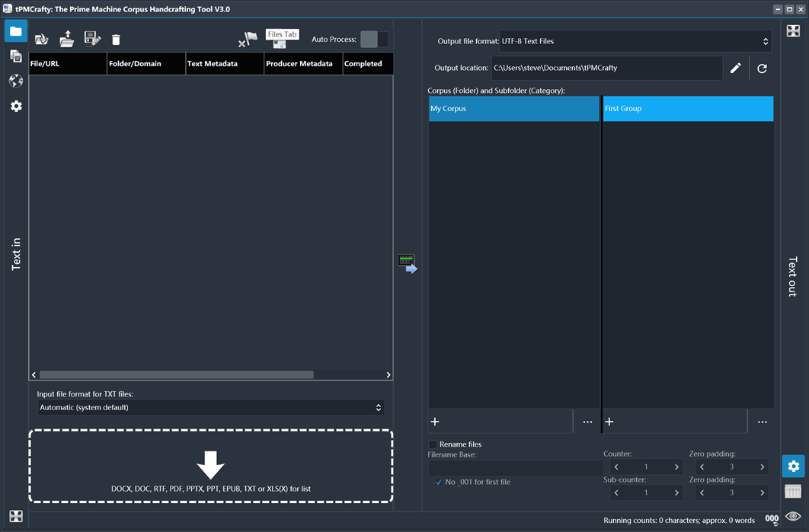
Task: Select the My Corpus folder
Action: (x=514, y=108)
